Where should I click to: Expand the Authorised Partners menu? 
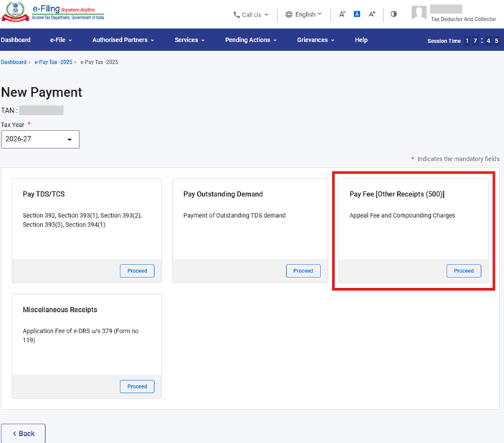123,40
